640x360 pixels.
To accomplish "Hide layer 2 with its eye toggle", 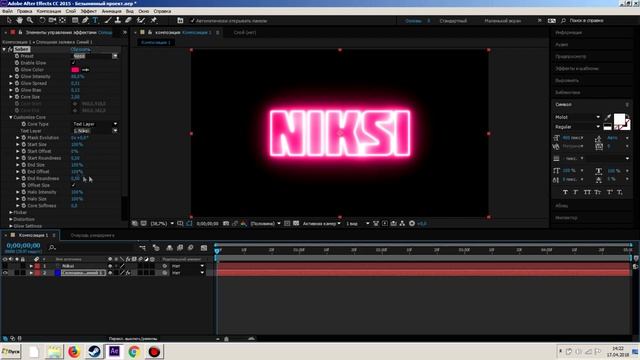I will click(5, 273).
